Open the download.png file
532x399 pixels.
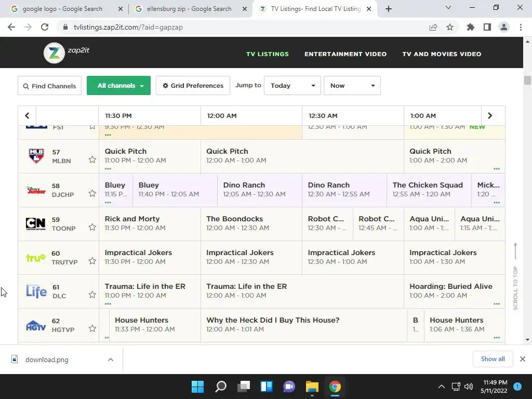point(47,360)
